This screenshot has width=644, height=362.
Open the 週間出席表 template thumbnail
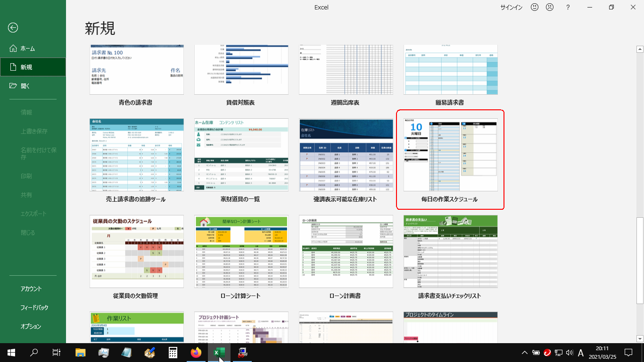(x=346, y=70)
